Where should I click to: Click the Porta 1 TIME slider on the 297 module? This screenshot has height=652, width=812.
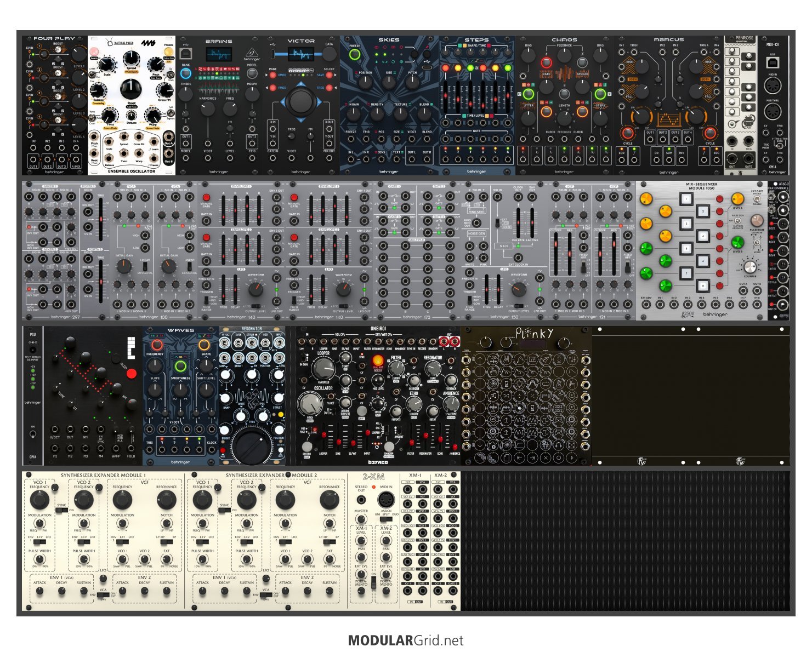pos(101,219)
